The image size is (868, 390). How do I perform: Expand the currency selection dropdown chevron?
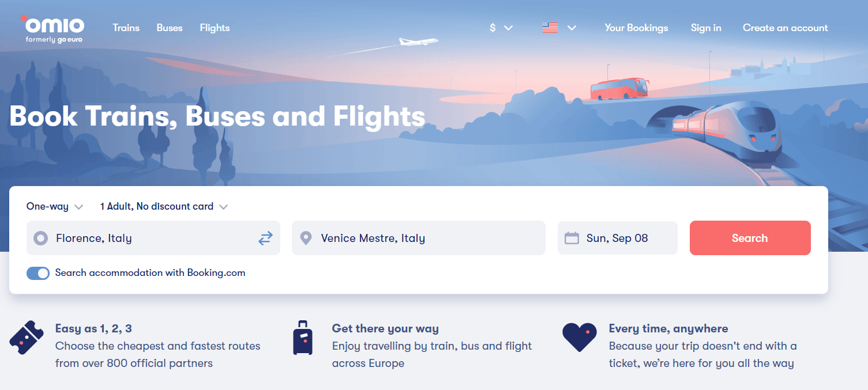(508, 27)
